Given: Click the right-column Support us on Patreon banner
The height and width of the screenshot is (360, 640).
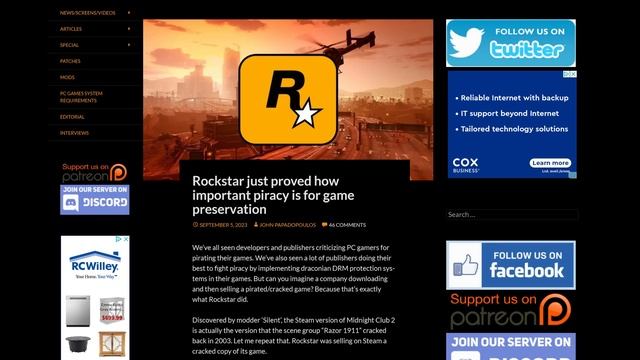Looking at the screenshot, I should (511, 311).
